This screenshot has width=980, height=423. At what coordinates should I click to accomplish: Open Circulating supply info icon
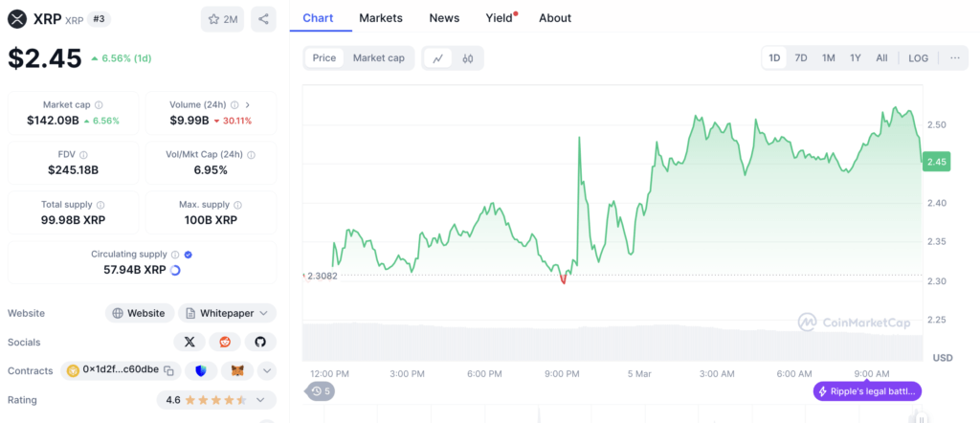tap(176, 255)
